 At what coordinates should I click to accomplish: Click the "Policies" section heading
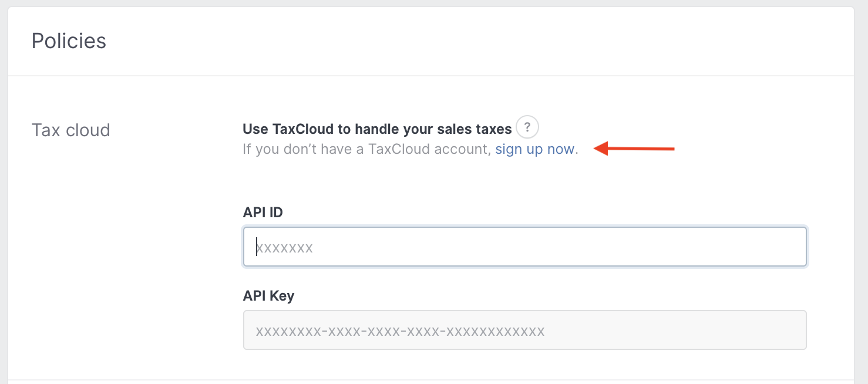[69, 41]
